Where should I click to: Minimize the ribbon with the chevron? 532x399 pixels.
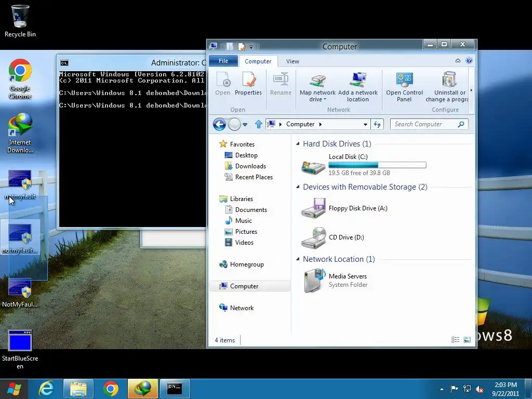coord(458,61)
